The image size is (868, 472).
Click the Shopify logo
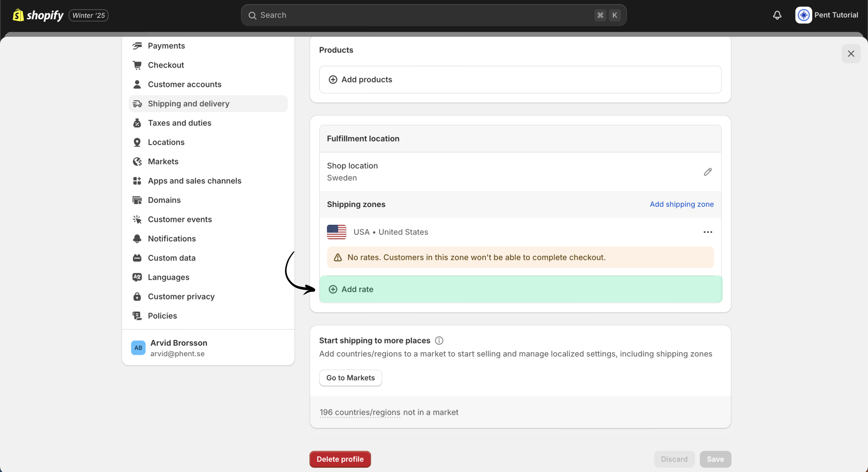(x=38, y=15)
